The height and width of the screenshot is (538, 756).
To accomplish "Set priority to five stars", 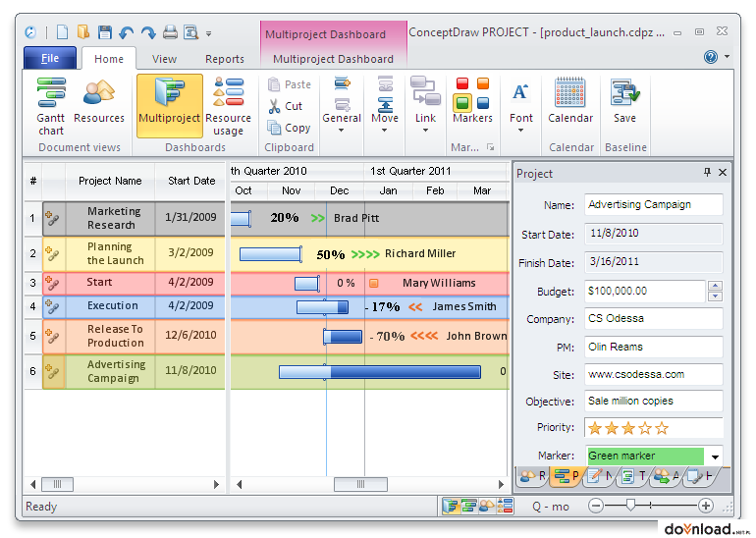I will pos(662,428).
